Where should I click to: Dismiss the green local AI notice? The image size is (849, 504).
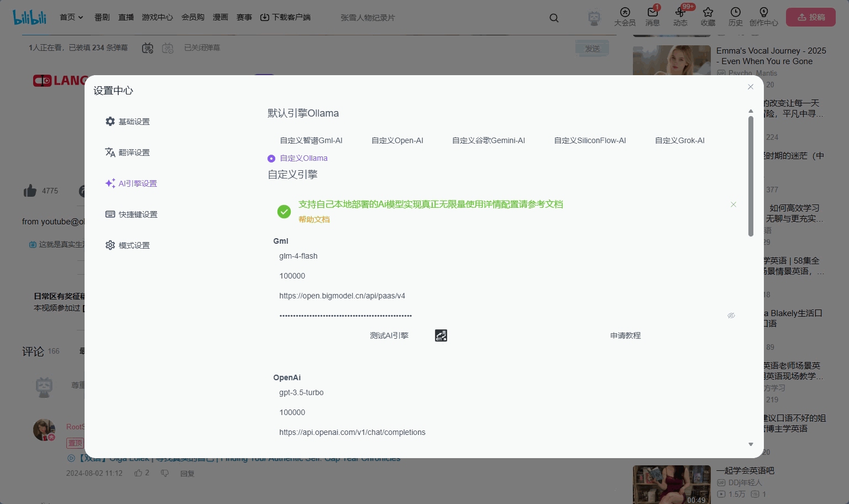733,204
